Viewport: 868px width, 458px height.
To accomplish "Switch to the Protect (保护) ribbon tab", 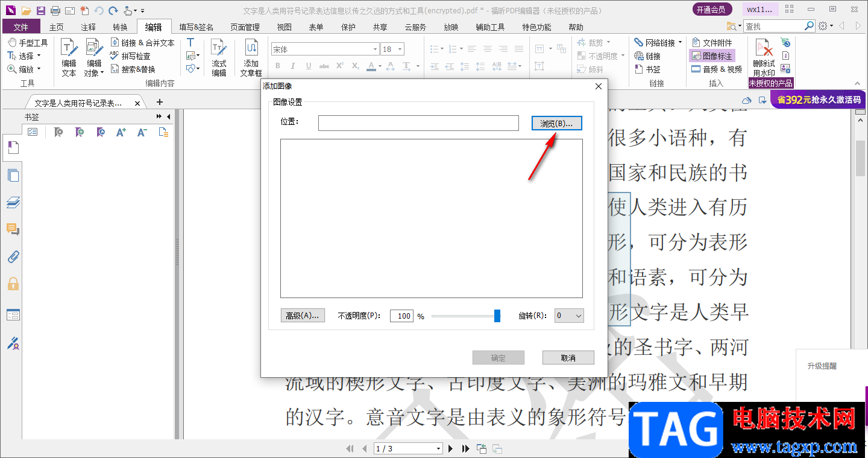I will point(348,27).
